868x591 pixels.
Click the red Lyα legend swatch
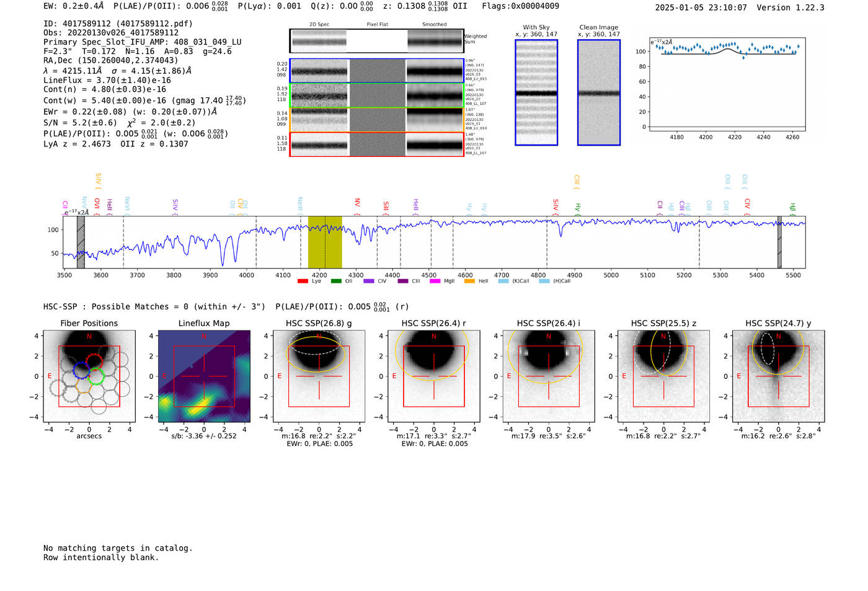tap(303, 282)
